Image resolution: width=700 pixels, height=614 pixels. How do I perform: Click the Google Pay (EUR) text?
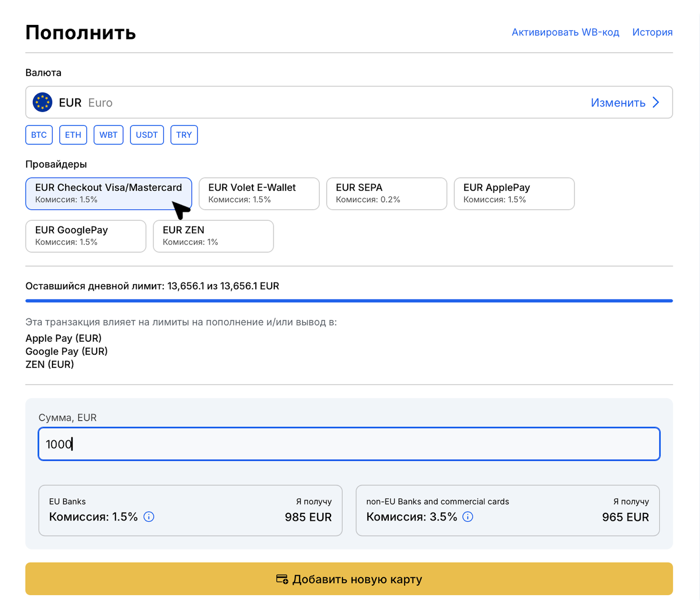tap(66, 351)
